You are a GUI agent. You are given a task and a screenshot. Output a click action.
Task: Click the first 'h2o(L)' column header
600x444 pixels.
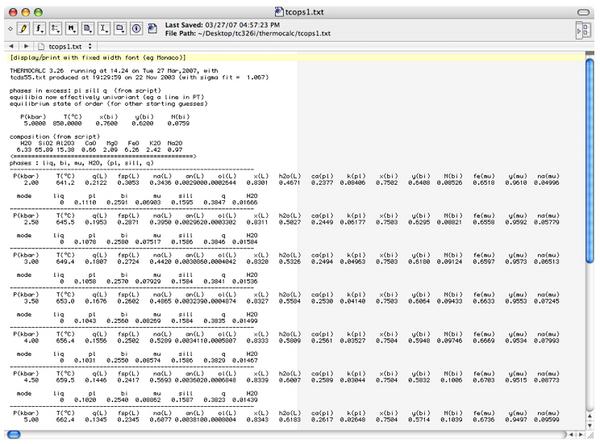[290, 176]
